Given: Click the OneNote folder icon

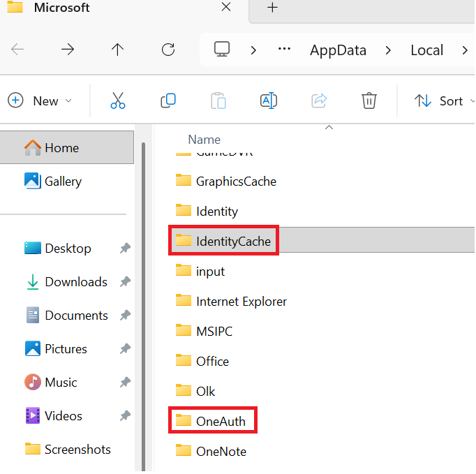Looking at the screenshot, I should pyautogui.click(x=184, y=450).
